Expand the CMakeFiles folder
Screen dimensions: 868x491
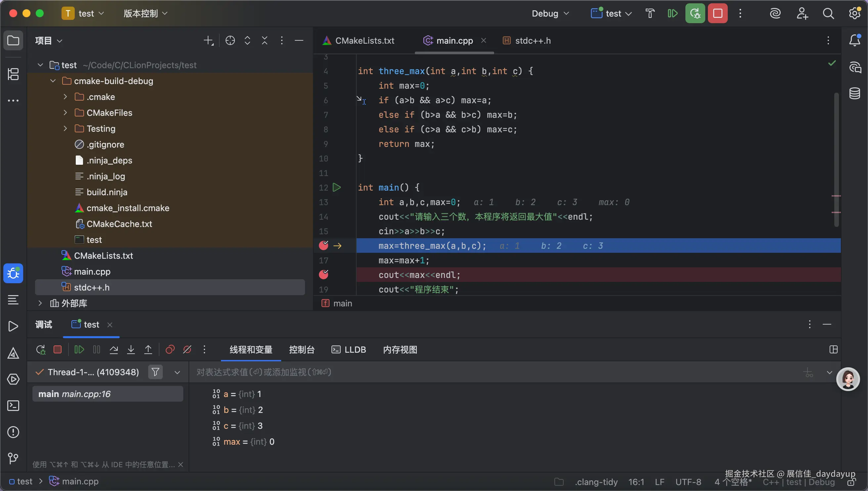tap(65, 112)
